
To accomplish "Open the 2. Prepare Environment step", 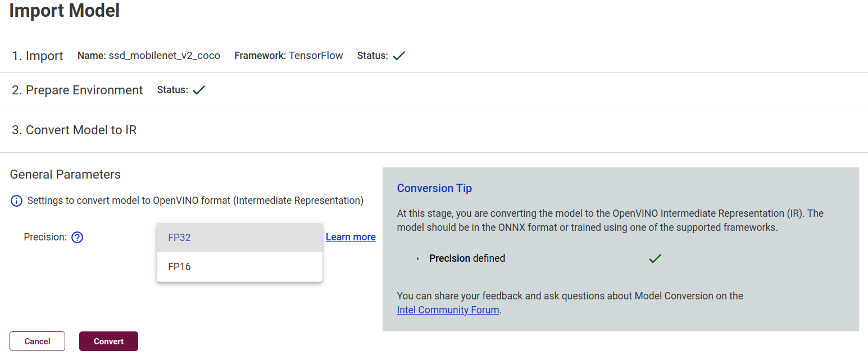I will pos(78,90).
